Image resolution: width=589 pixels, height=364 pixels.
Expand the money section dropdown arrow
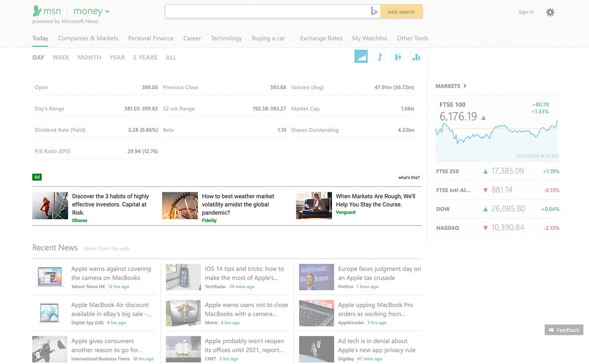[107, 11]
